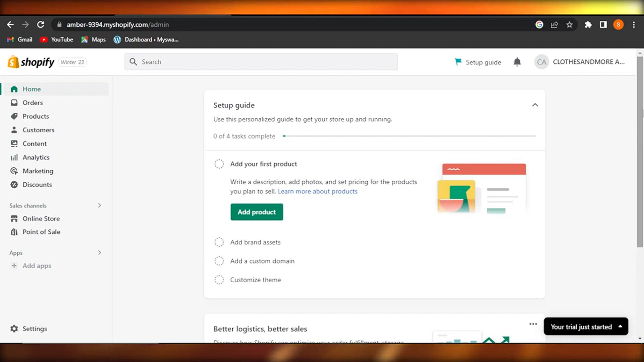Open the extensions puzzle icon
This screenshot has height=362, width=644.
pos(588,24)
